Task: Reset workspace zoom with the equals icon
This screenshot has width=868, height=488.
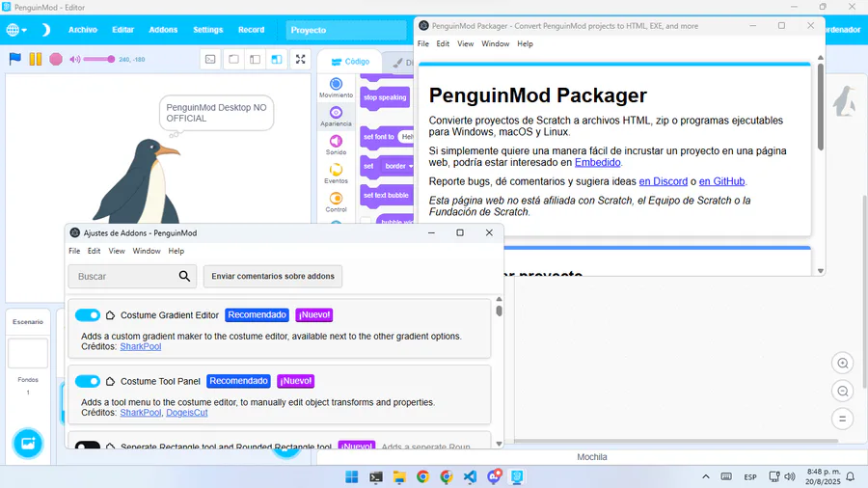Action: tap(843, 419)
